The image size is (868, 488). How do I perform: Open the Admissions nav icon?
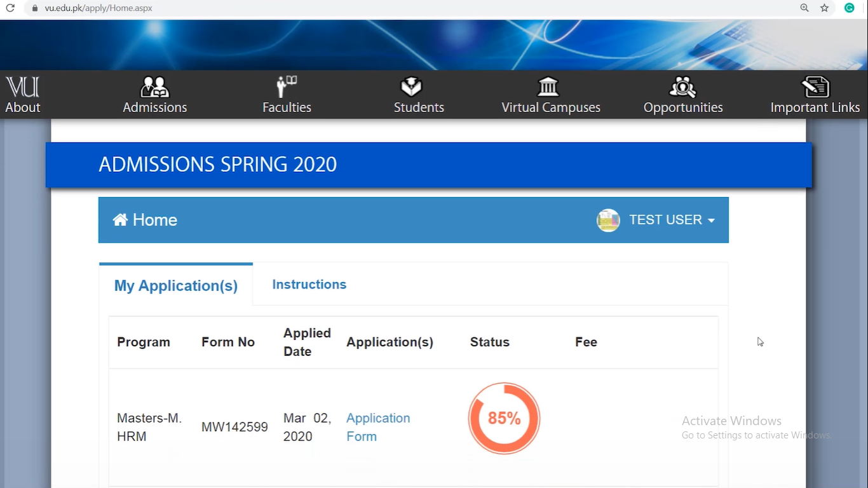point(154,87)
